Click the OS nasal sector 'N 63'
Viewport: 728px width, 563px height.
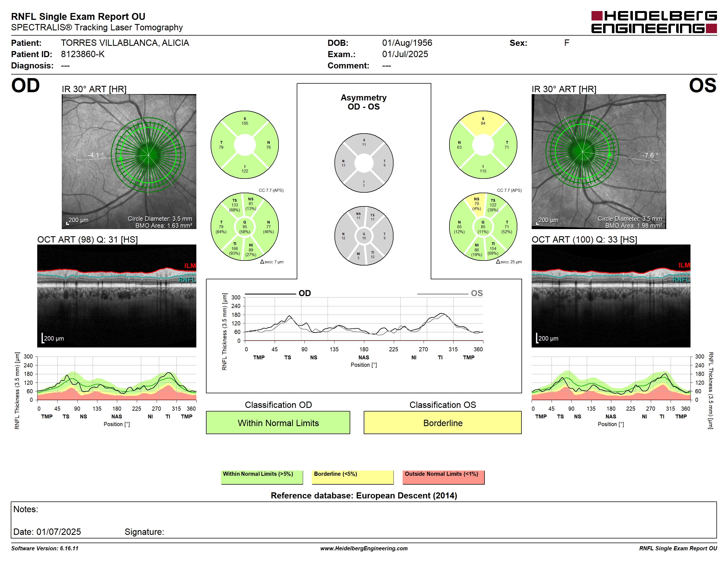tap(459, 145)
